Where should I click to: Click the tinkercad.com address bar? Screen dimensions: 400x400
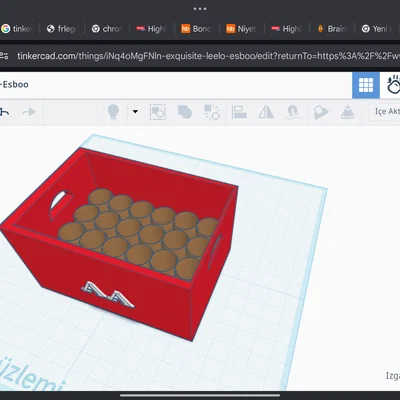point(207,56)
